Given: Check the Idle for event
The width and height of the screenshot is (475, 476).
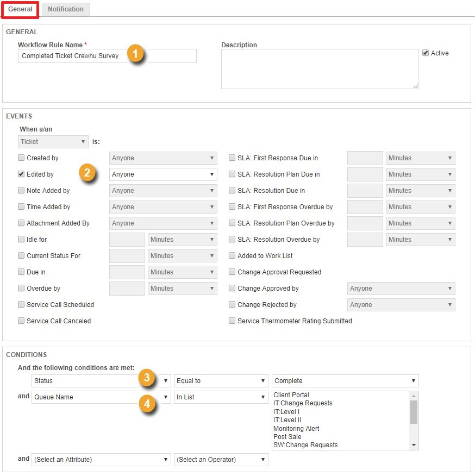Looking at the screenshot, I should (21, 239).
